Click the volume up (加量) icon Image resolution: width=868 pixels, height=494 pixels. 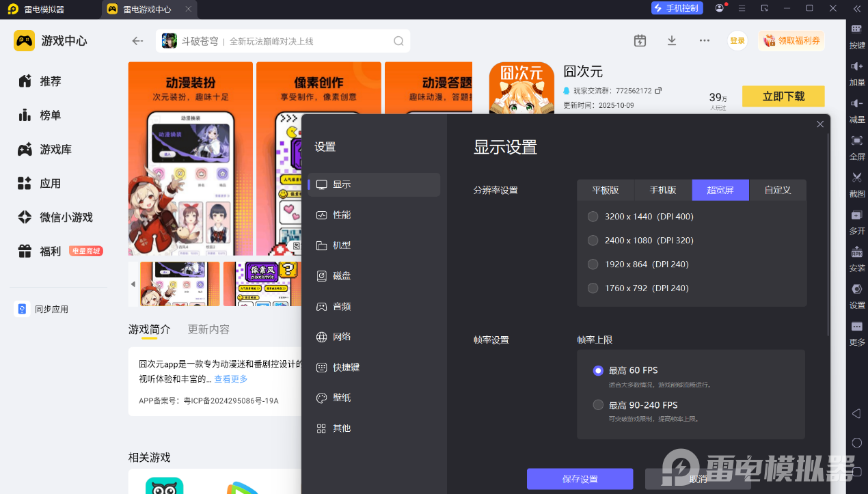point(857,66)
